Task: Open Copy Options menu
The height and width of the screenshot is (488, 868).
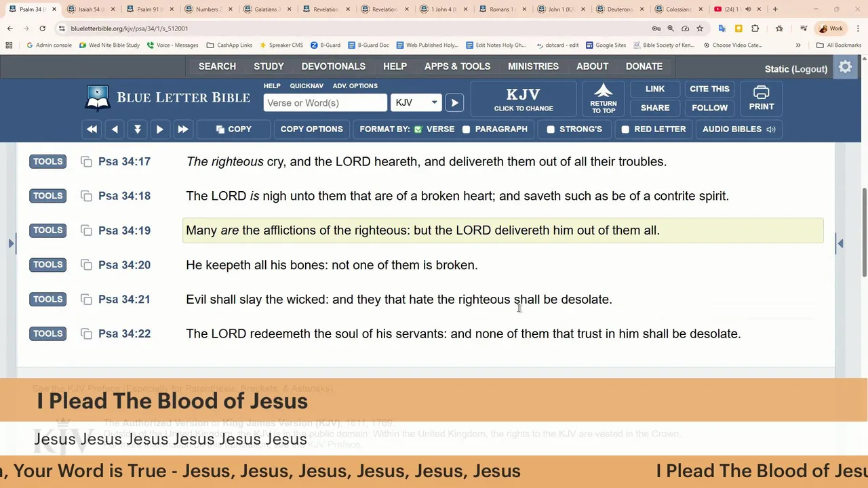Action: pos(311,129)
